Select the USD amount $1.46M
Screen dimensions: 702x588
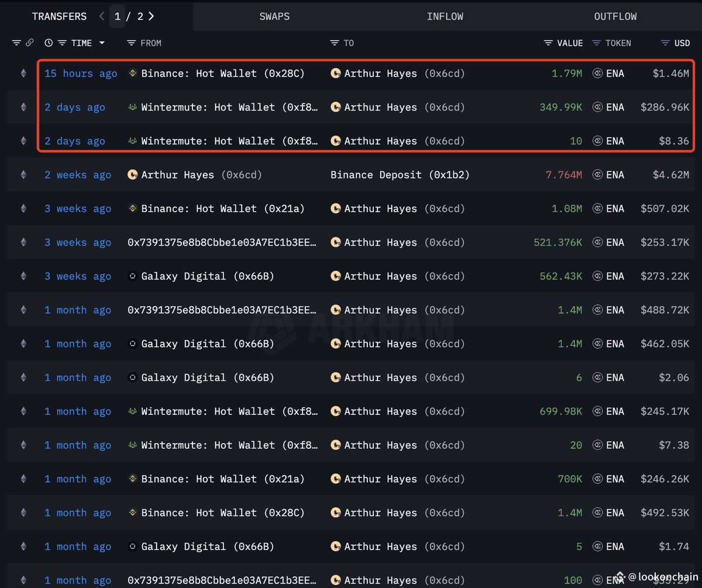pyautogui.click(x=671, y=73)
